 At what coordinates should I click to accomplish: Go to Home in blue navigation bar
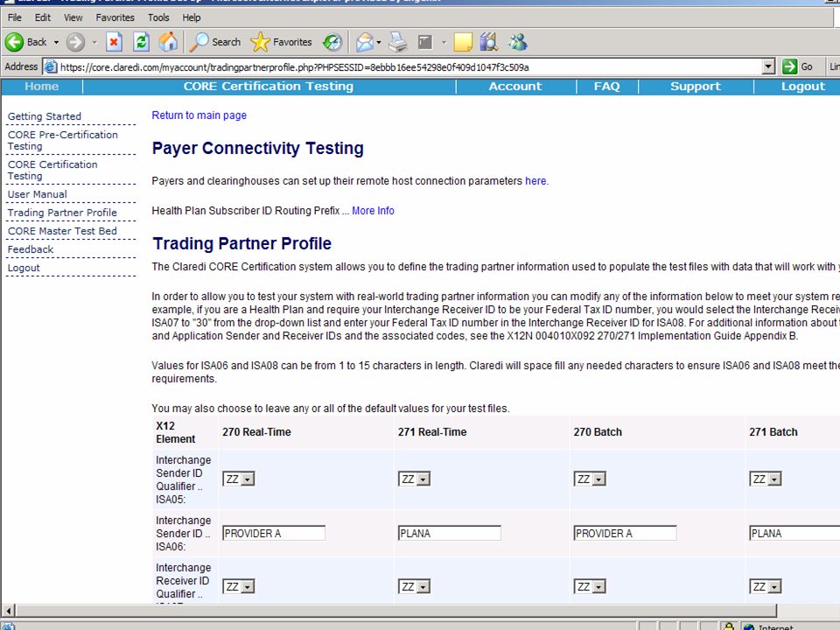tap(42, 87)
